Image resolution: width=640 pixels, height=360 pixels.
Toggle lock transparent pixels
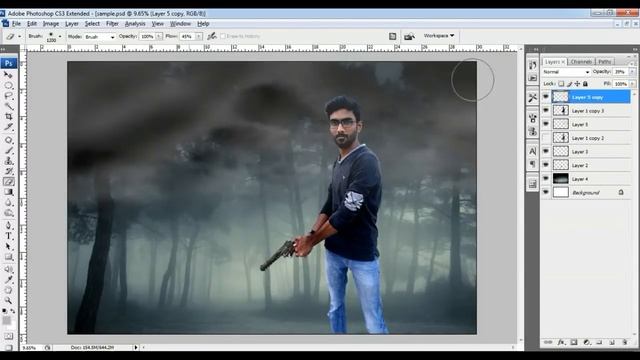pos(561,84)
